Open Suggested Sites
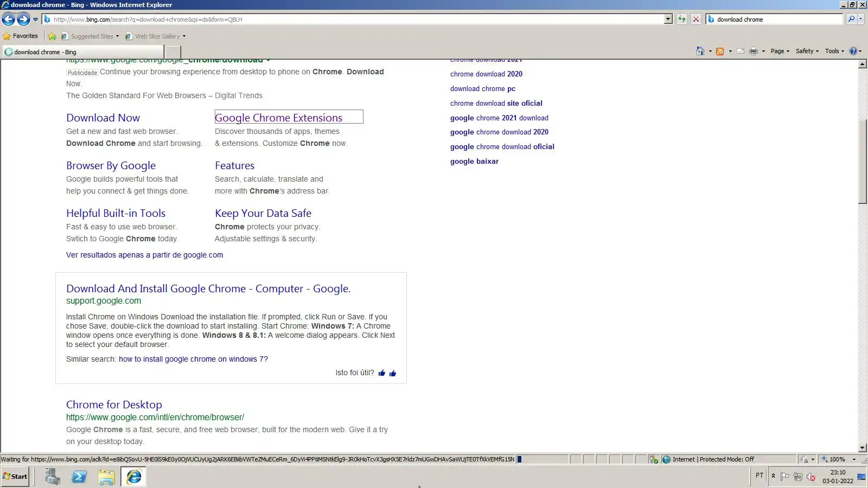Viewport: 868px width, 488px height. click(x=90, y=36)
